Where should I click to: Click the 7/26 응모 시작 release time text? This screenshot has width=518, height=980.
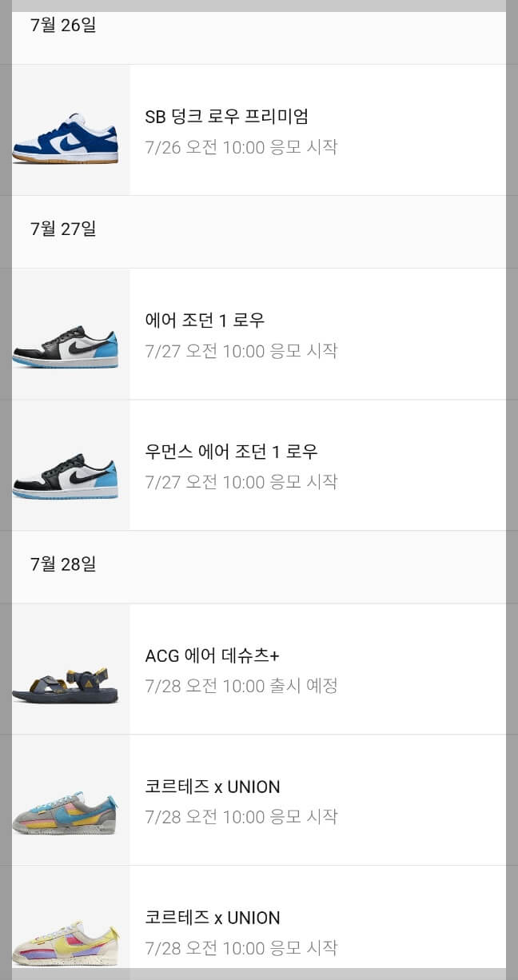pyautogui.click(x=242, y=148)
